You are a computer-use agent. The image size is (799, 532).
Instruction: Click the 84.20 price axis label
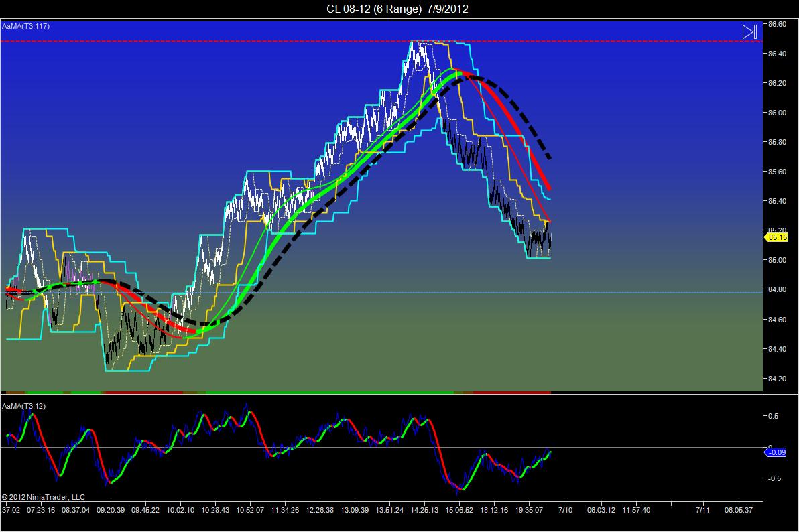(x=777, y=379)
